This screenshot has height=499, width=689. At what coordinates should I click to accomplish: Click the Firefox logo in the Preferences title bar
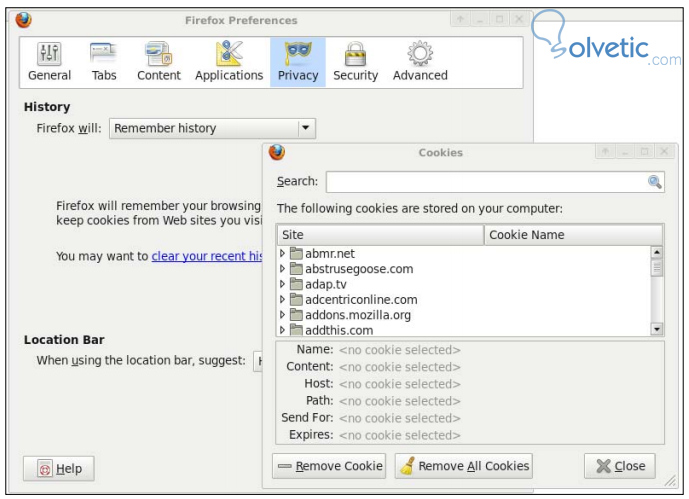point(23,20)
